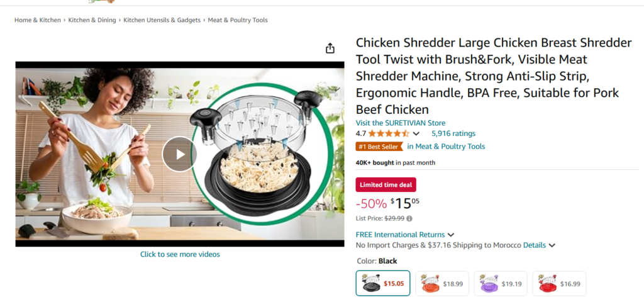Select the red color option at $16.99
The width and height of the screenshot is (644, 302).
pos(559,284)
